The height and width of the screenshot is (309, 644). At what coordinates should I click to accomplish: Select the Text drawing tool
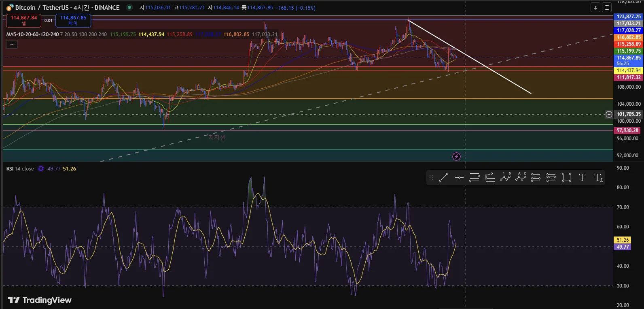pos(582,177)
